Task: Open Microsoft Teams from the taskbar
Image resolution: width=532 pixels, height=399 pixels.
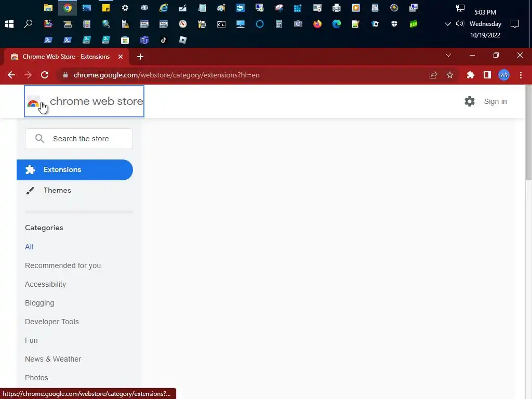Action: [x=144, y=40]
